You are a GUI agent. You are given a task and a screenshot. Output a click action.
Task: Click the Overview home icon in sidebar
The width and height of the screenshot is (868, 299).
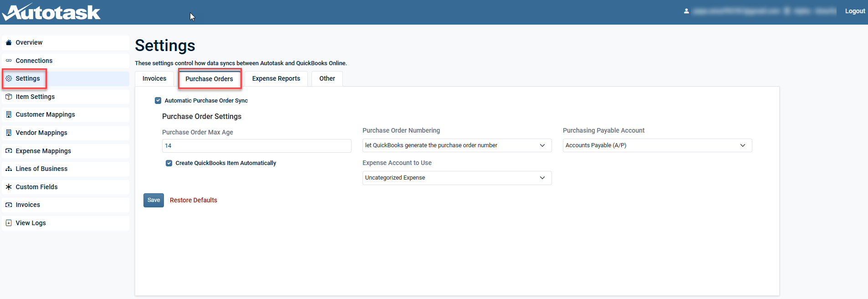(x=9, y=42)
